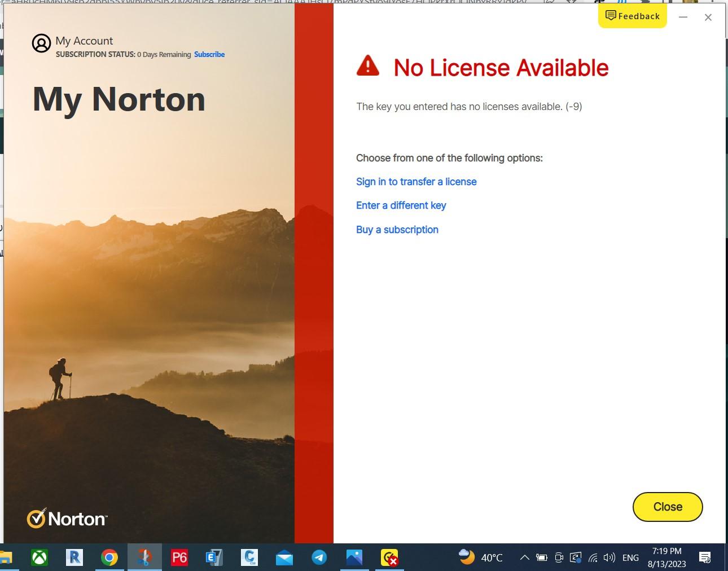Click Sign in to transfer a license
The image size is (728, 571).
[416, 182]
